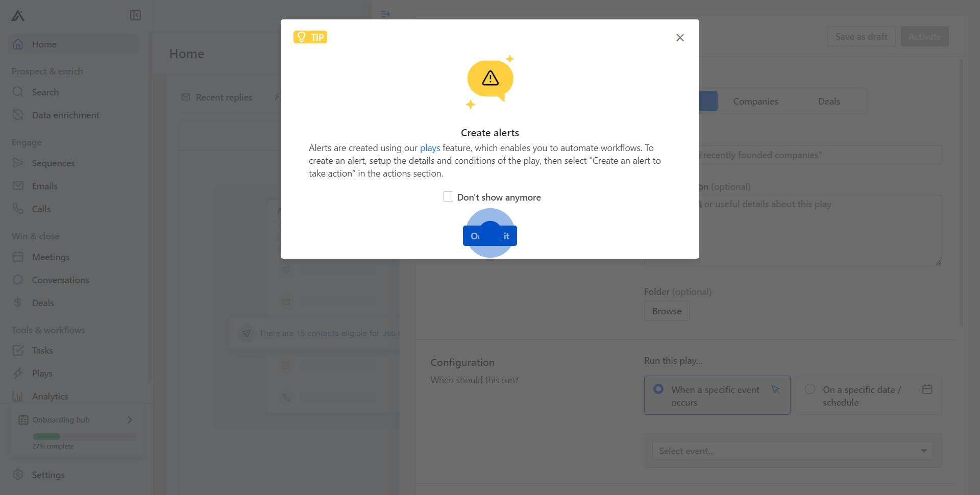Click the Settings gear icon

18,475
